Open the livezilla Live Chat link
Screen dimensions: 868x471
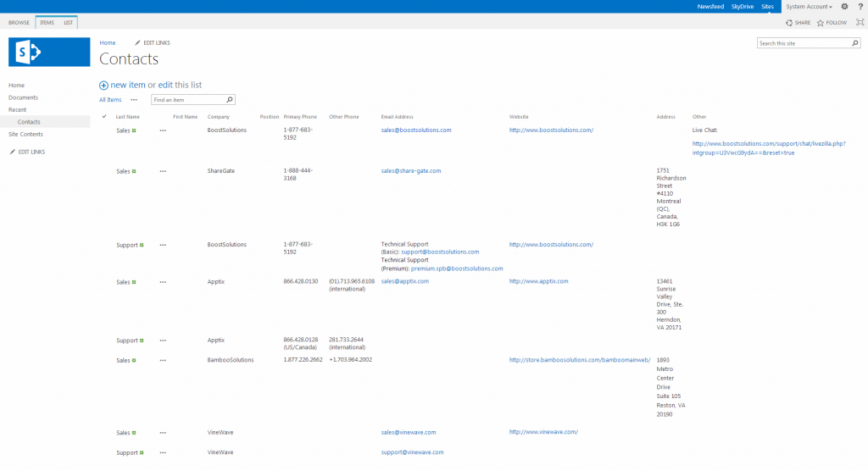coord(769,147)
